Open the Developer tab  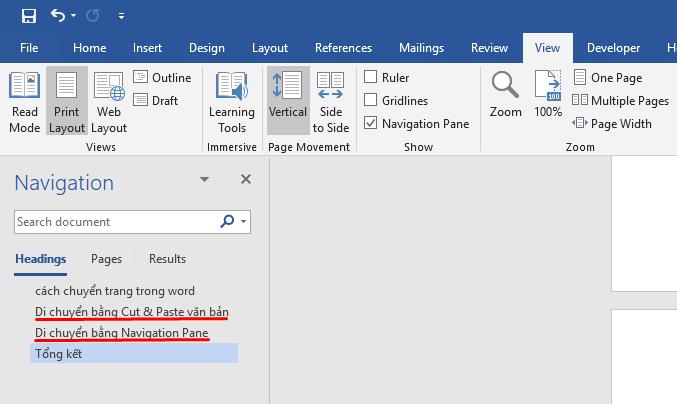click(x=613, y=48)
